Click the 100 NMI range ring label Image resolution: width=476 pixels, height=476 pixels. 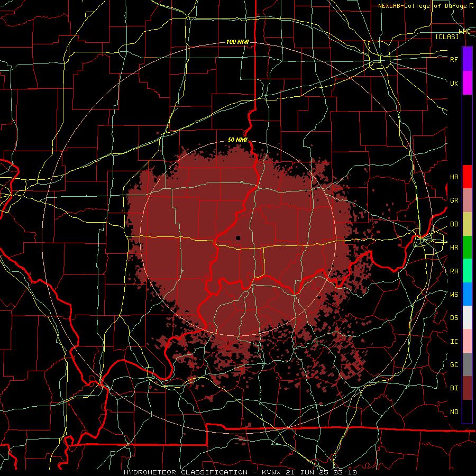237,42
